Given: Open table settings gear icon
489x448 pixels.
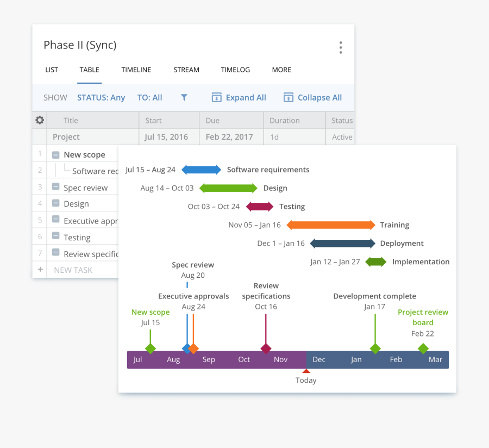Looking at the screenshot, I should click(40, 120).
